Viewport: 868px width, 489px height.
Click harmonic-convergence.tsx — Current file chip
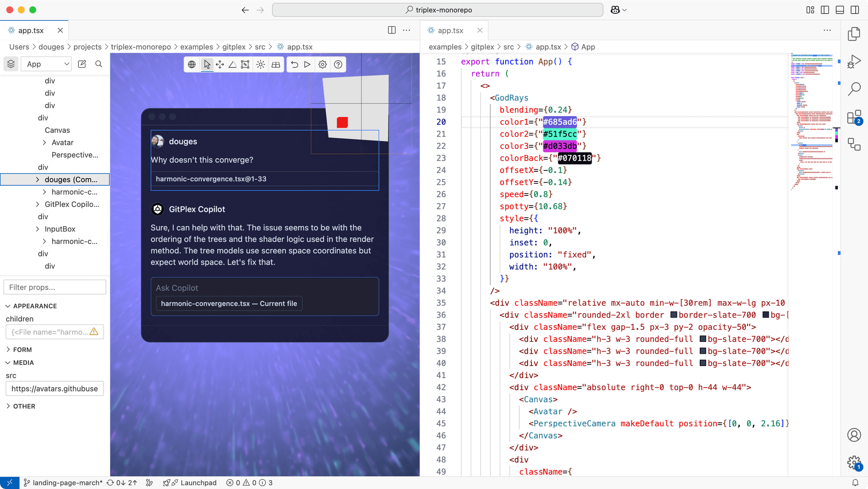coord(228,303)
